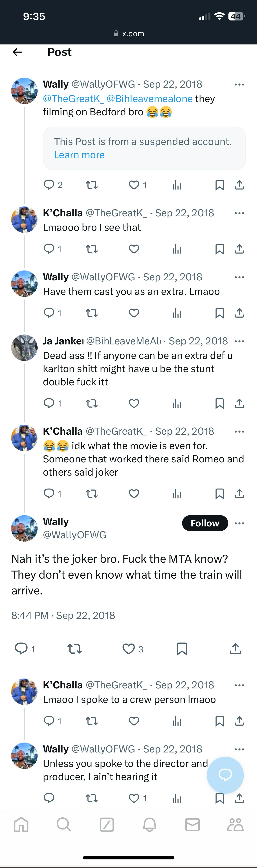Open more options on Ja Janker reply

[239, 341]
